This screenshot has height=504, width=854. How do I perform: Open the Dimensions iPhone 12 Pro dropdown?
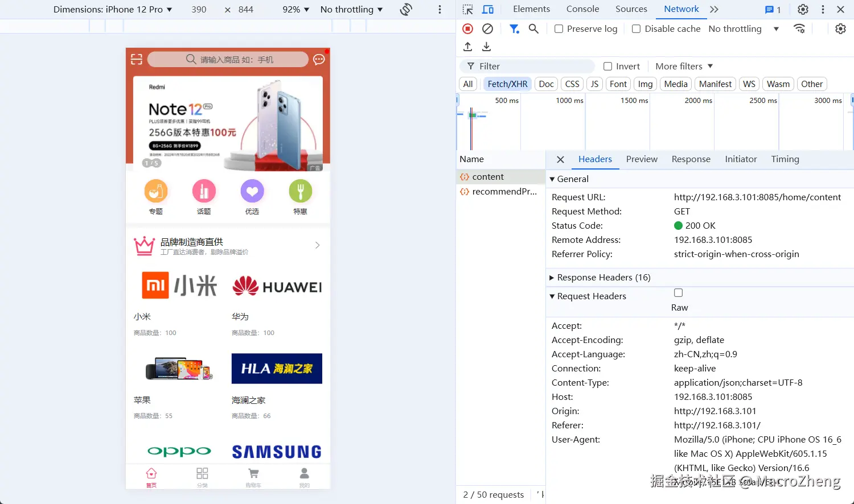[x=113, y=10]
